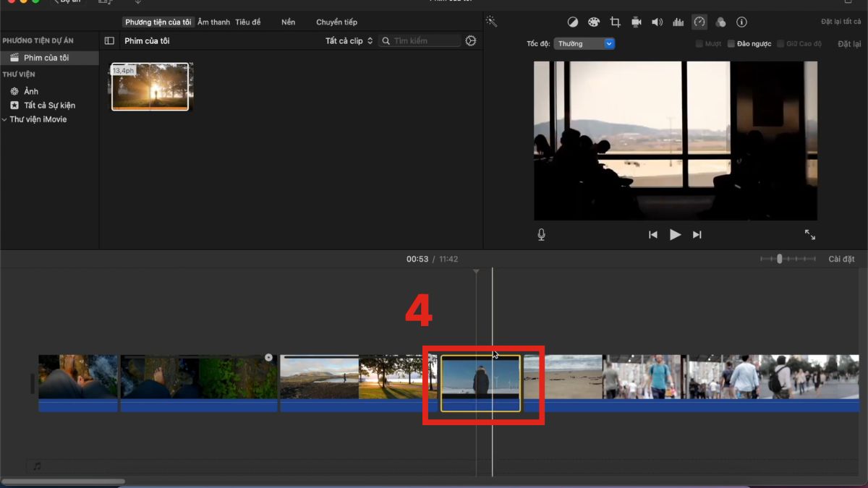Screen dimensions: 868x488
Task: Open the video stabilization camera tool
Action: [x=636, y=22]
